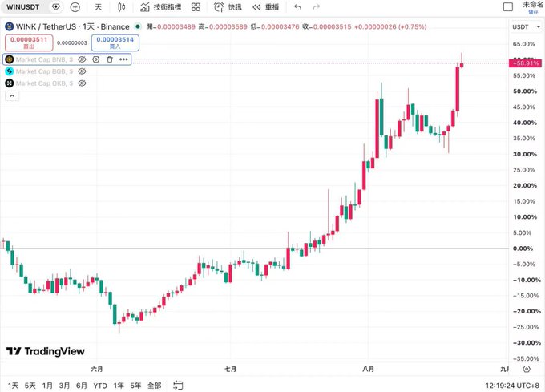The image size is (545, 392).
Task: Open the indicator templates grid icon
Action: click(196, 7)
